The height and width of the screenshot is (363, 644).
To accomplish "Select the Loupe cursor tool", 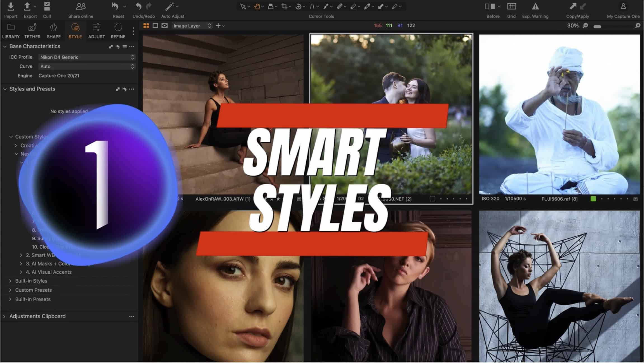I will (x=270, y=6).
